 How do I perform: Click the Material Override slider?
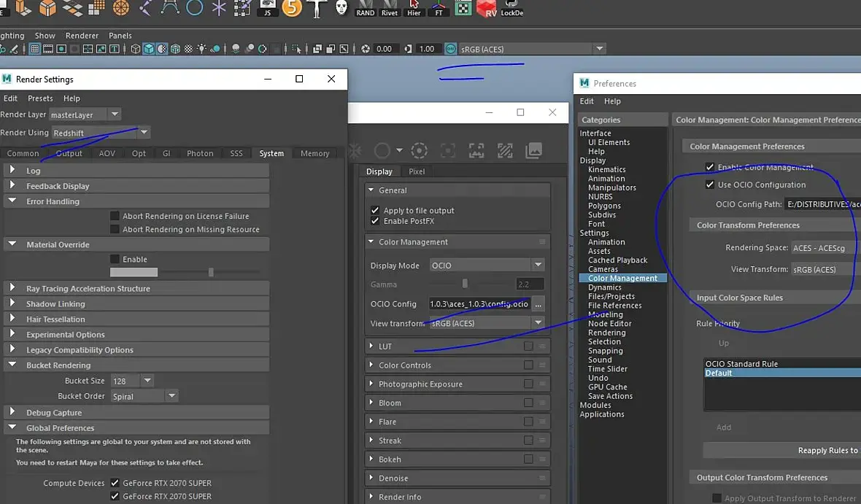coord(211,272)
